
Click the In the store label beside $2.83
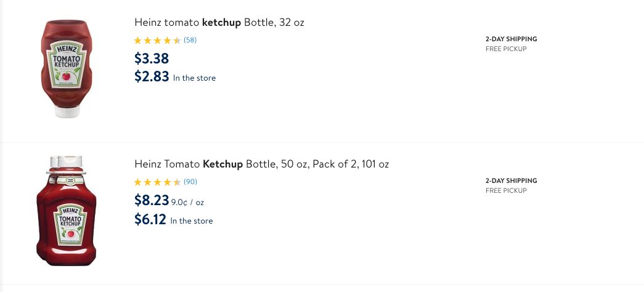[194, 78]
